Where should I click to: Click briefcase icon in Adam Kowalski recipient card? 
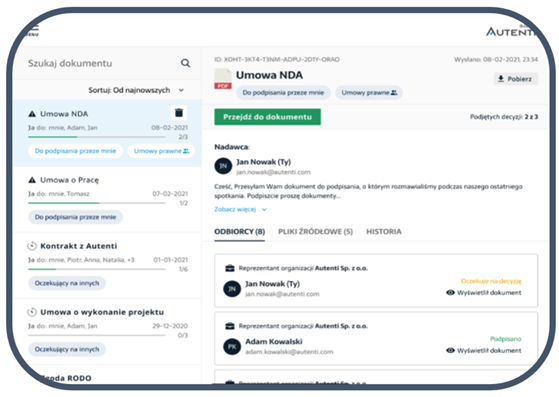coord(230,326)
